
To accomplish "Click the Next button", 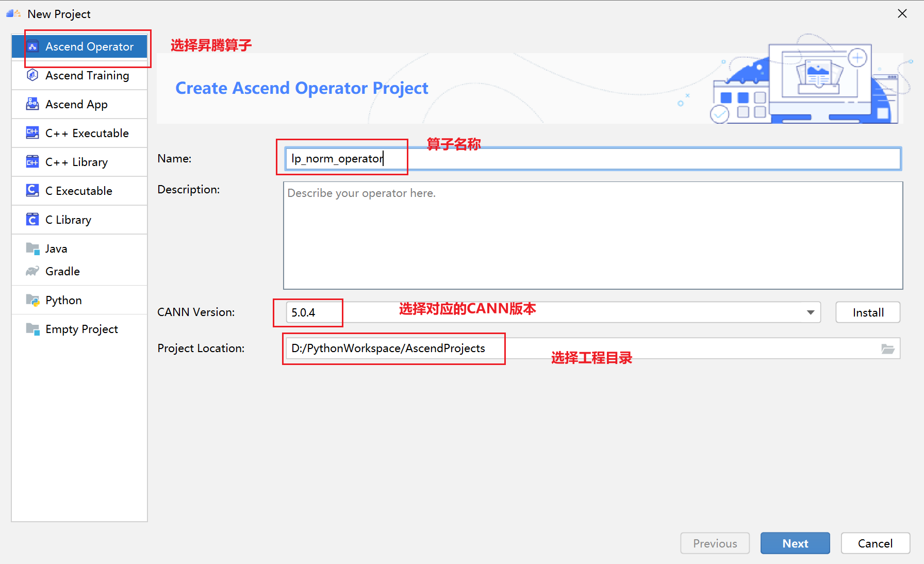I will click(795, 543).
